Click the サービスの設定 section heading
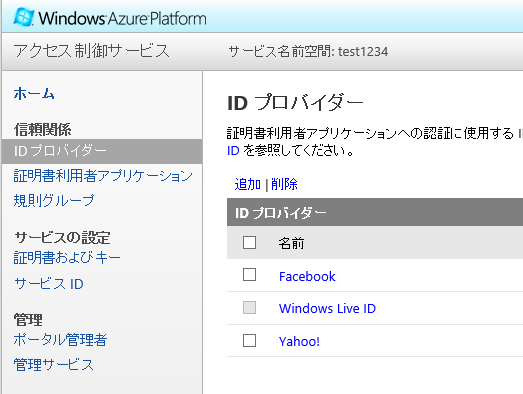This screenshot has width=523, height=394. (x=62, y=238)
